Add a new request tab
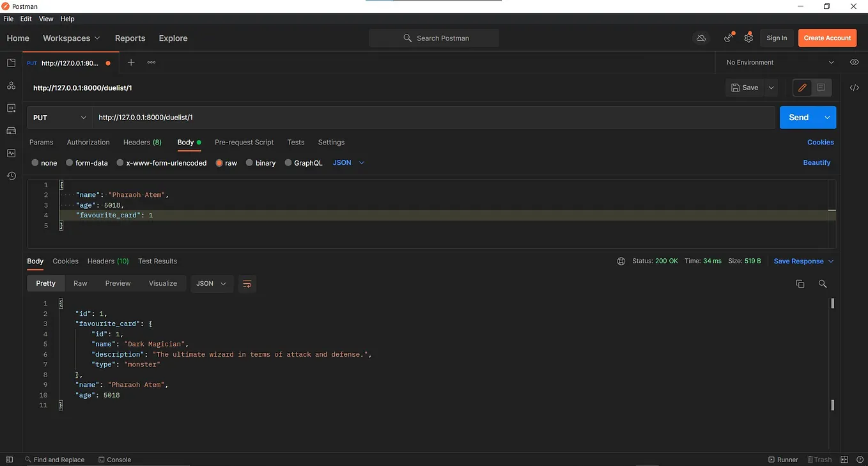This screenshot has width=868, height=466. (x=131, y=63)
